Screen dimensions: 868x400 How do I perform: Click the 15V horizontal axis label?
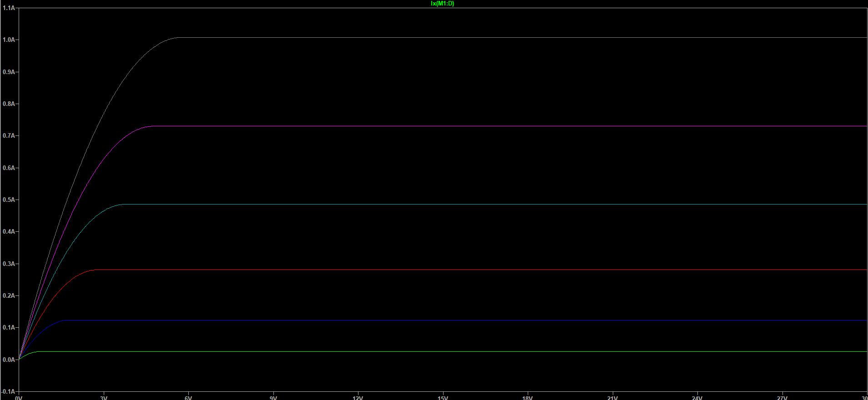[443, 398]
